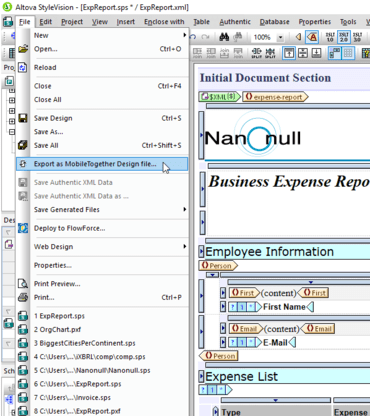
Task: Choose Close All in File menu
Action: point(102,100)
